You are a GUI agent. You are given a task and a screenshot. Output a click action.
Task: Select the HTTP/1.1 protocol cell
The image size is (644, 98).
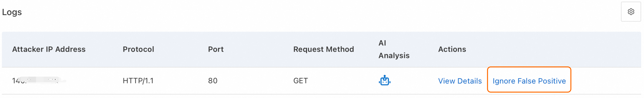point(138,81)
